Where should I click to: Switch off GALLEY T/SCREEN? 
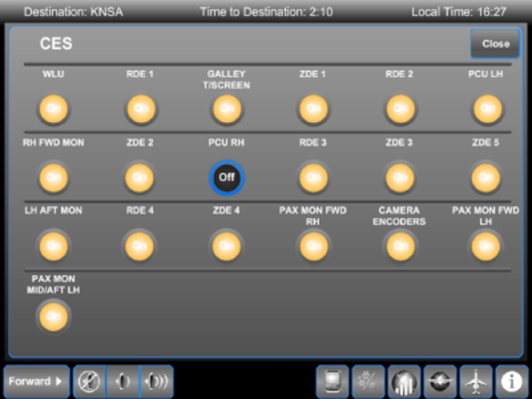point(227,108)
